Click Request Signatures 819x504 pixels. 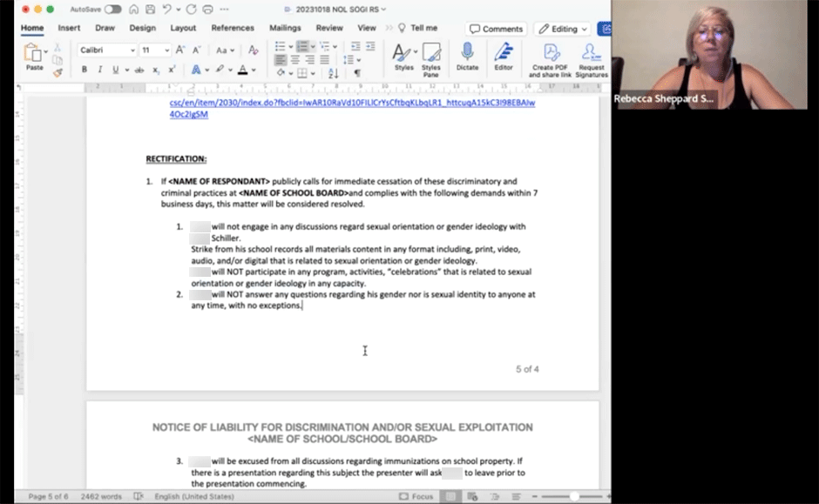point(592,60)
